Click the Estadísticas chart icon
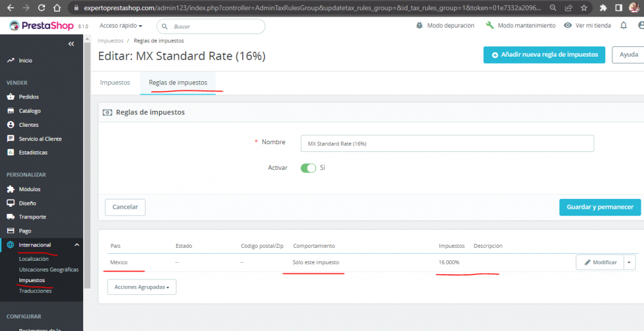The height and width of the screenshot is (331, 644). click(x=11, y=153)
